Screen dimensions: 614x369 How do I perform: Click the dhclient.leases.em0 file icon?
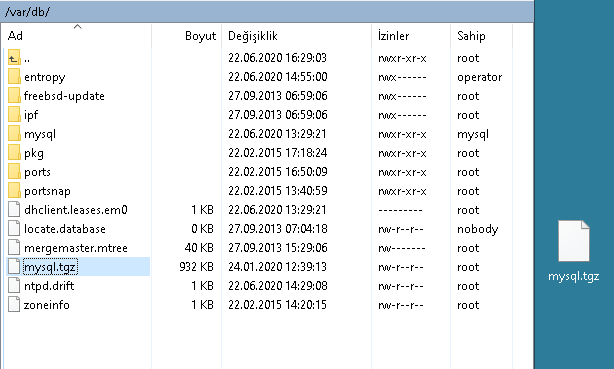tap(14, 210)
